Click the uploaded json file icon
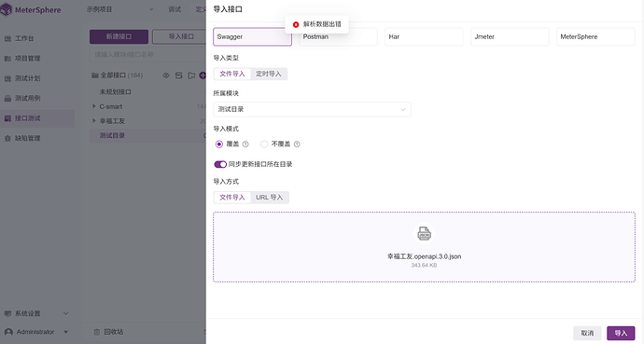 (424, 234)
